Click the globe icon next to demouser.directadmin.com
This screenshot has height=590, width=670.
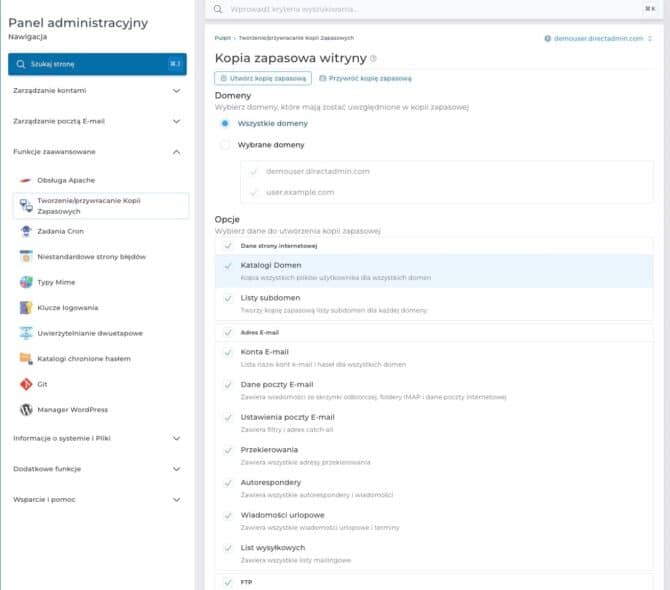coord(547,38)
